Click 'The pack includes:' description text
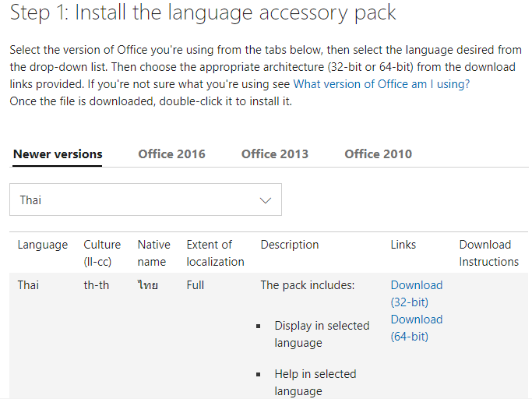The image size is (532, 399). pyautogui.click(x=308, y=285)
